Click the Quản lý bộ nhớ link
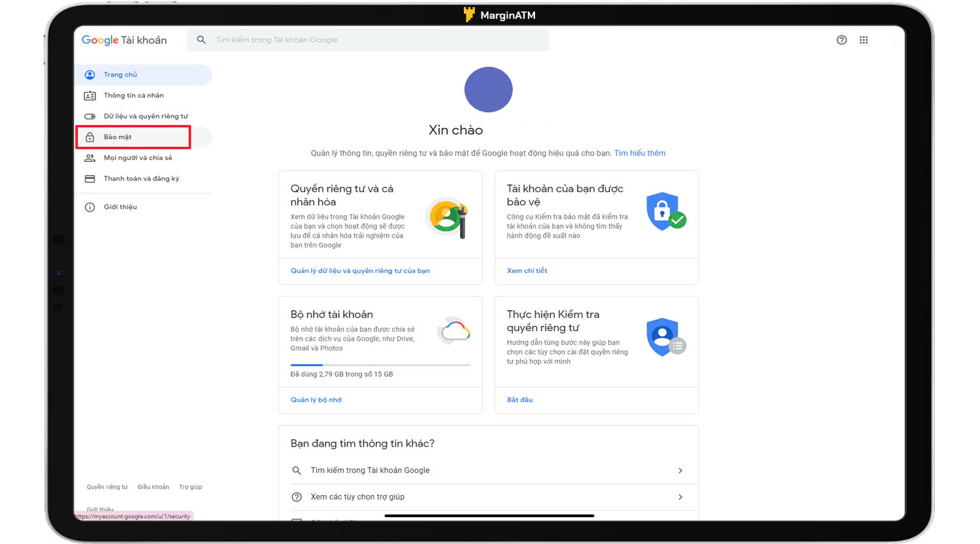 [316, 400]
